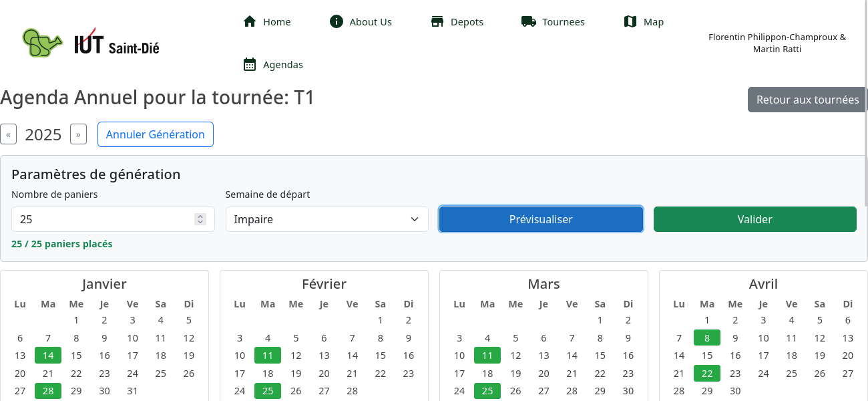Open the Semaine de départ dropdown
The image size is (868, 401).
pos(327,219)
